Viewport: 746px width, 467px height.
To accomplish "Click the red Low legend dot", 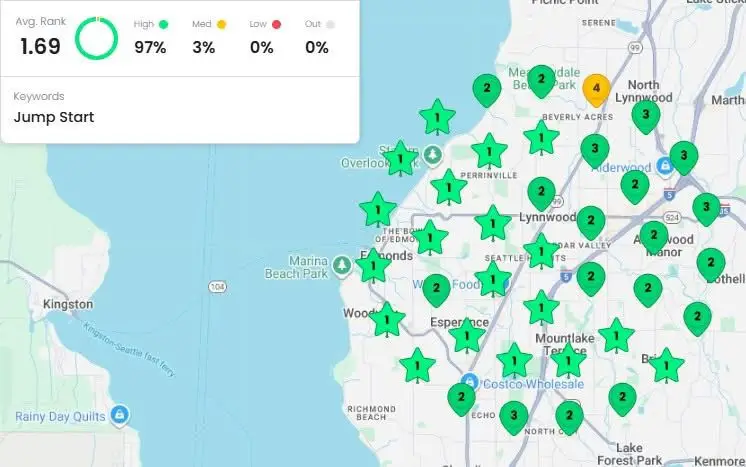I will click(276, 24).
